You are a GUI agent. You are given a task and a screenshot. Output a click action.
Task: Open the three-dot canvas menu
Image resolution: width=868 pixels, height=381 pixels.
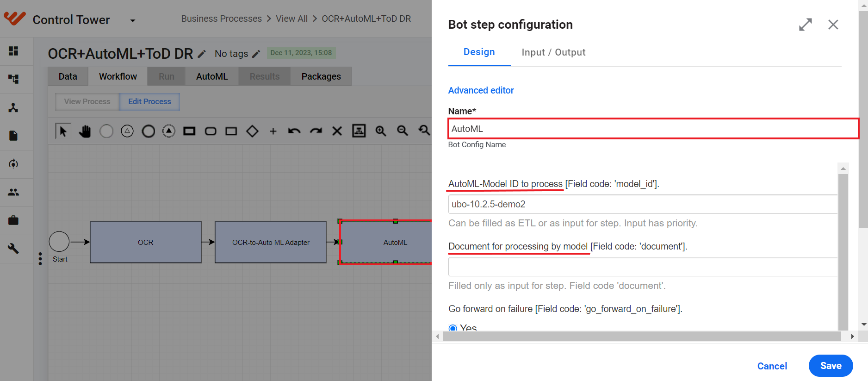pos(40,259)
